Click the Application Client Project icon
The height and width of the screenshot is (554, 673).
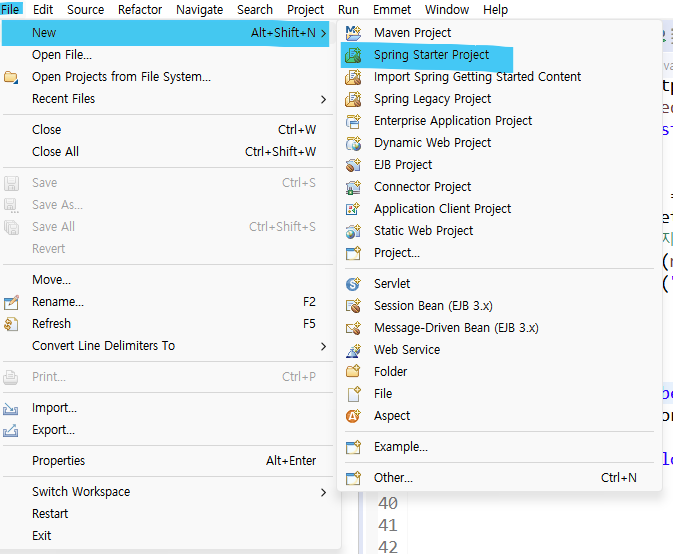(353, 209)
